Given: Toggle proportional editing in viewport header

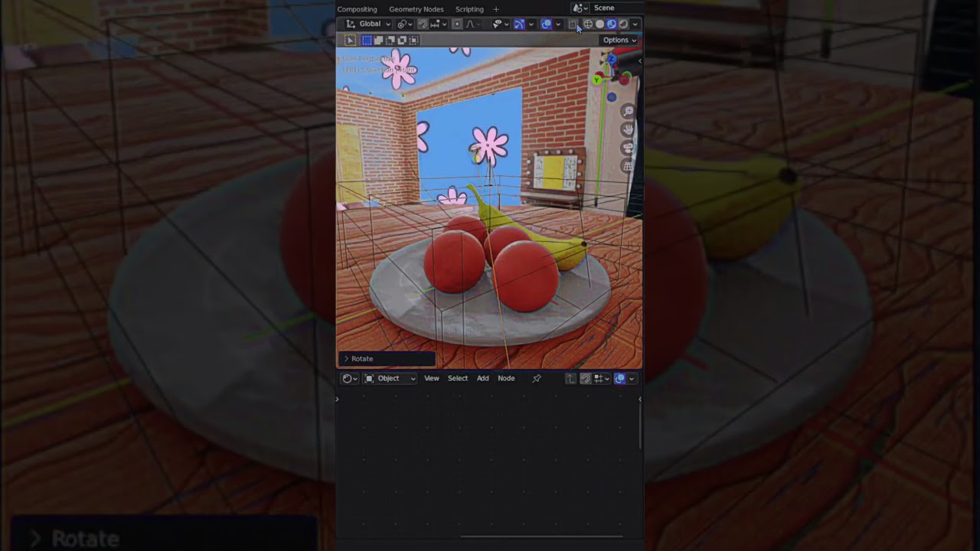Looking at the screenshot, I should coord(457,24).
